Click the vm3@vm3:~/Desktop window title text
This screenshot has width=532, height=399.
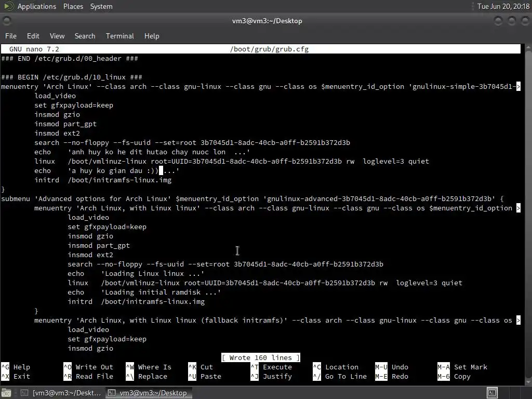(x=267, y=21)
